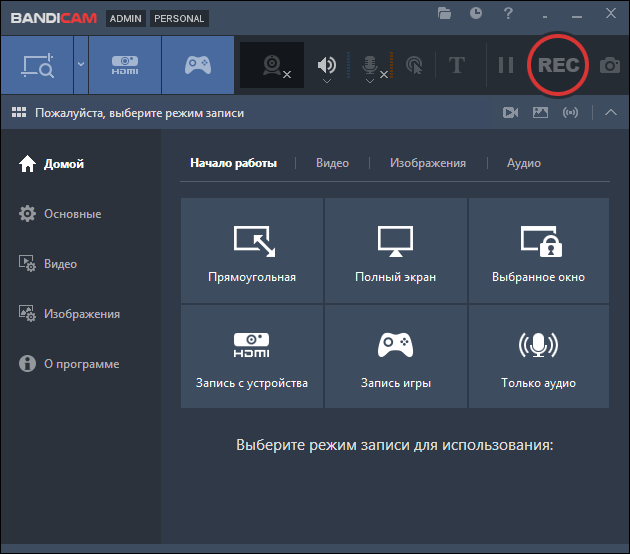Open the scheduled recording clock icon
The width and height of the screenshot is (630, 554).
pyautogui.click(x=476, y=14)
